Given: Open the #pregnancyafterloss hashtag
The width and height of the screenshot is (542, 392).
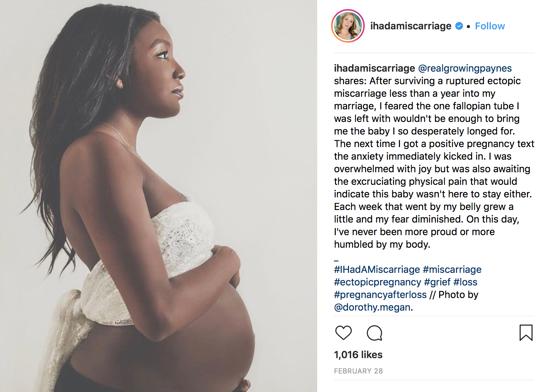Looking at the screenshot, I should (x=380, y=295).
